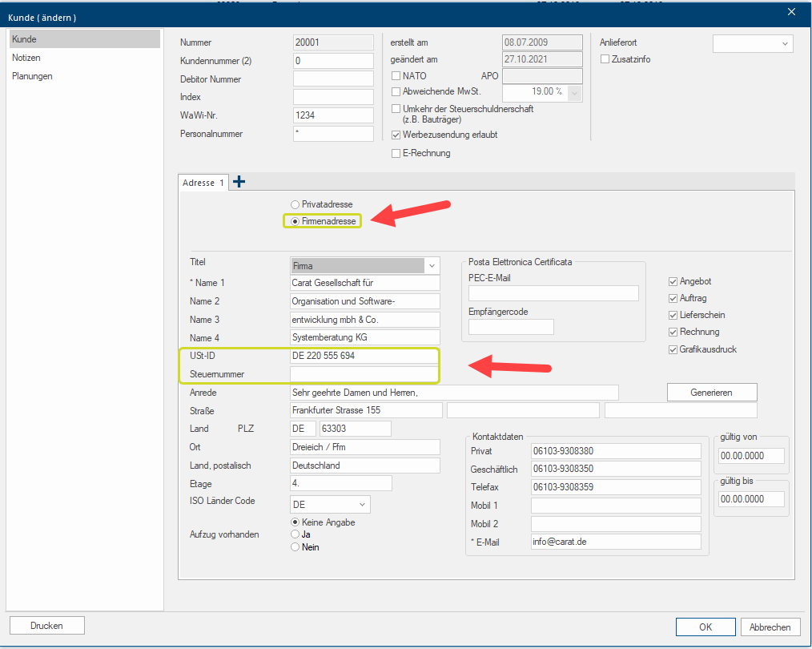Uncheck the Lieferschein checkbox
This screenshot has height=649, width=812.
click(673, 315)
